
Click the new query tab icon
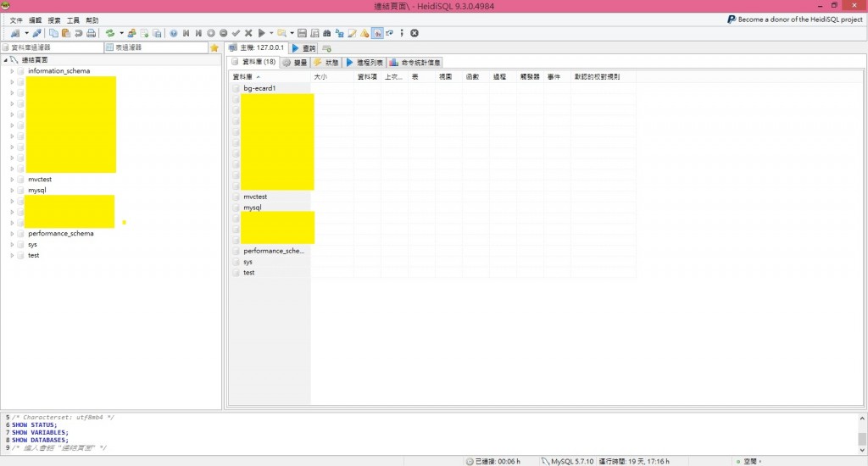click(x=326, y=48)
